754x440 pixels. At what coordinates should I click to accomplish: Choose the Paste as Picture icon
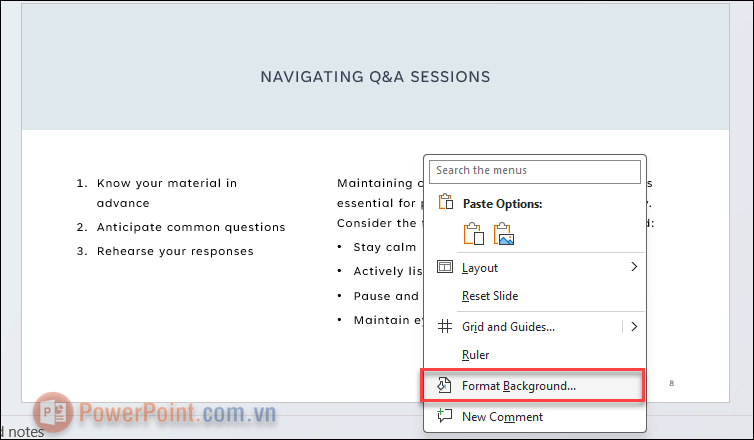coord(504,234)
